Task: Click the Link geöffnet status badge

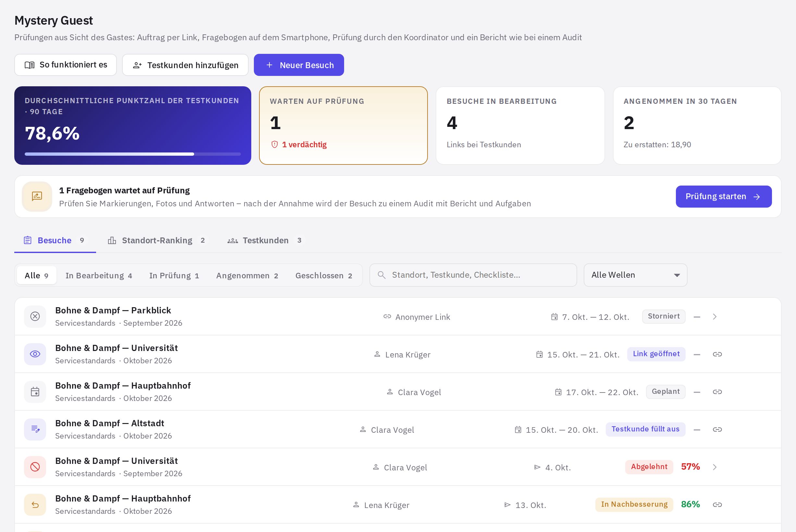Action: pos(656,354)
